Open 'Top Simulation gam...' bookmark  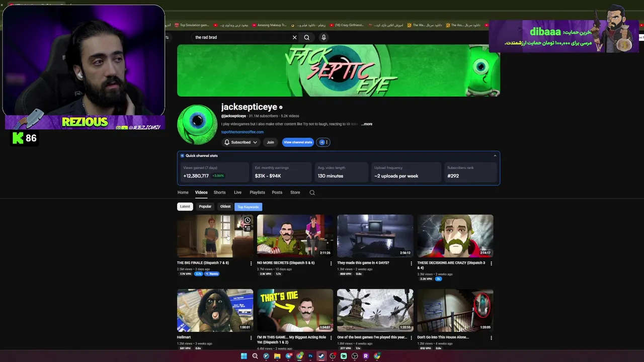tap(192, 25)
